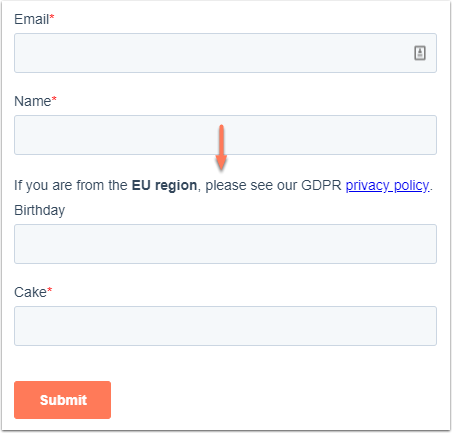This screenshot has height=433, width=452.
Task: Click the contact autofill icon in Email field
Action: pos(420,53)
